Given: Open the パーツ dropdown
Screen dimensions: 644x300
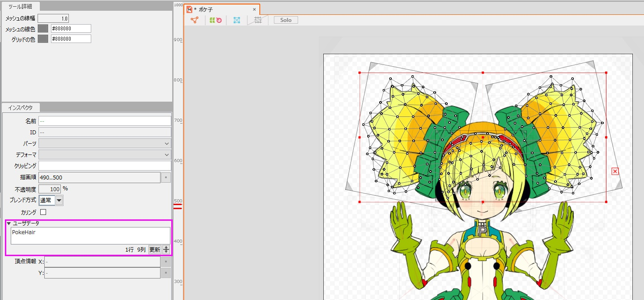Looking at the screenshot, I should (105, 144).
